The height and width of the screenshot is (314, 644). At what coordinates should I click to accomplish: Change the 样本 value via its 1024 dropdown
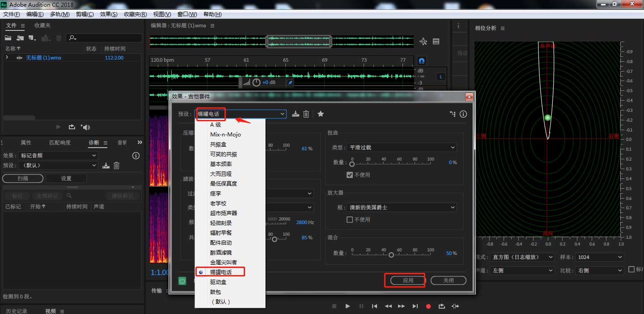tap(599, 257)
